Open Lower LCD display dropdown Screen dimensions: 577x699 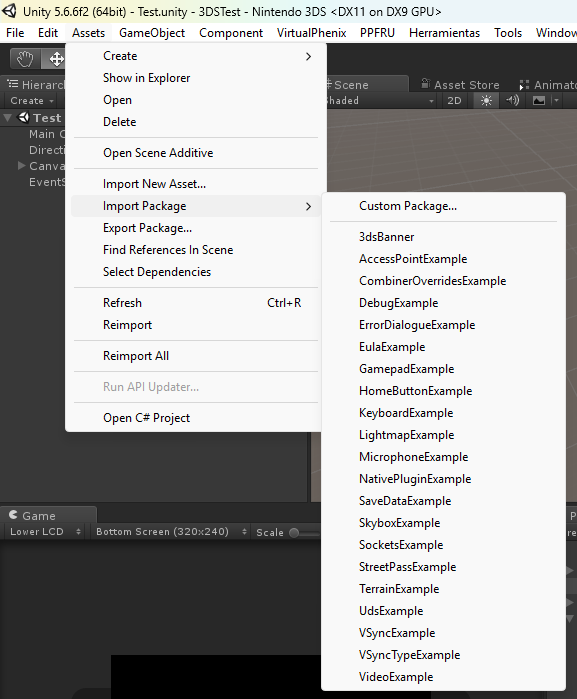click(44, 531)
